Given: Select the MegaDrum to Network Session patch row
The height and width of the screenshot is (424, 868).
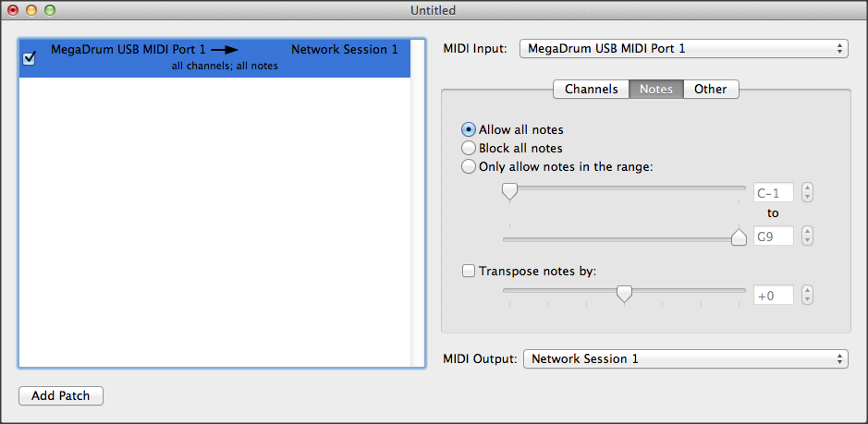Looking at the screenshot, I should point(222,57).
